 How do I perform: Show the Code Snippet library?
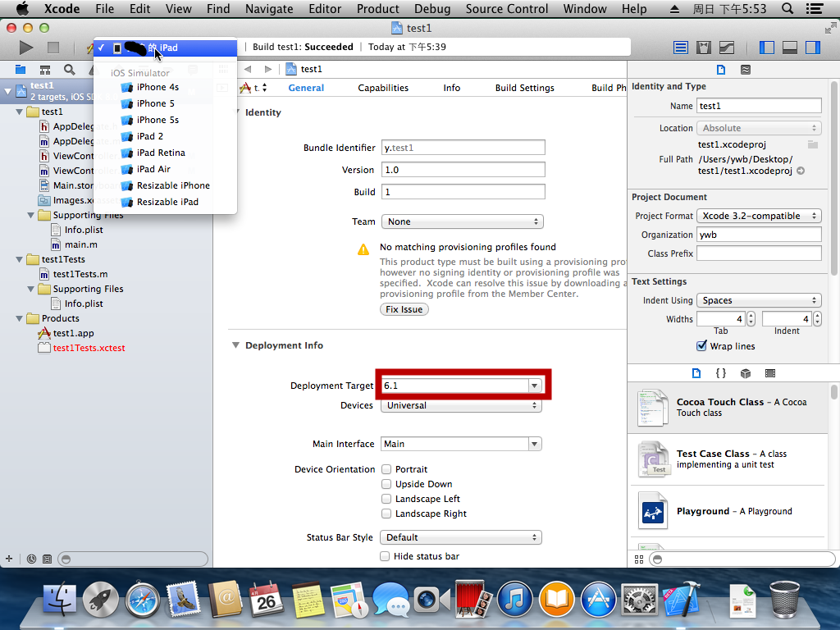click(x=720, y=373)
